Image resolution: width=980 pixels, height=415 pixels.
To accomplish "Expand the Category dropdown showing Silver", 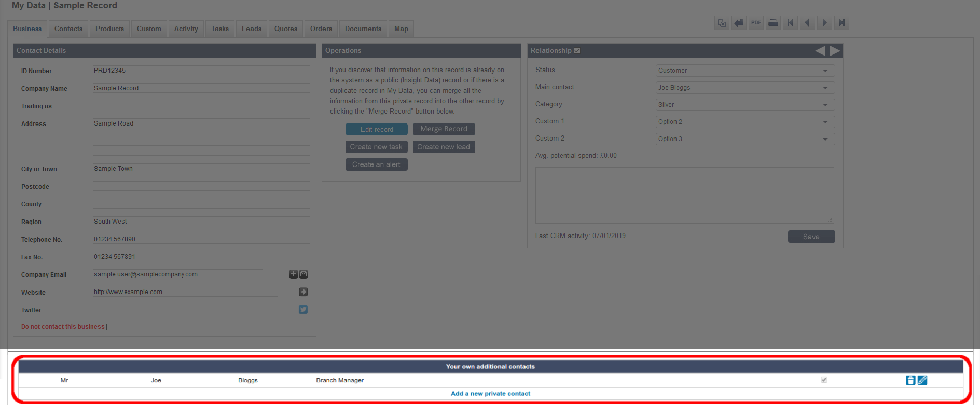I will tap(745, 105).
